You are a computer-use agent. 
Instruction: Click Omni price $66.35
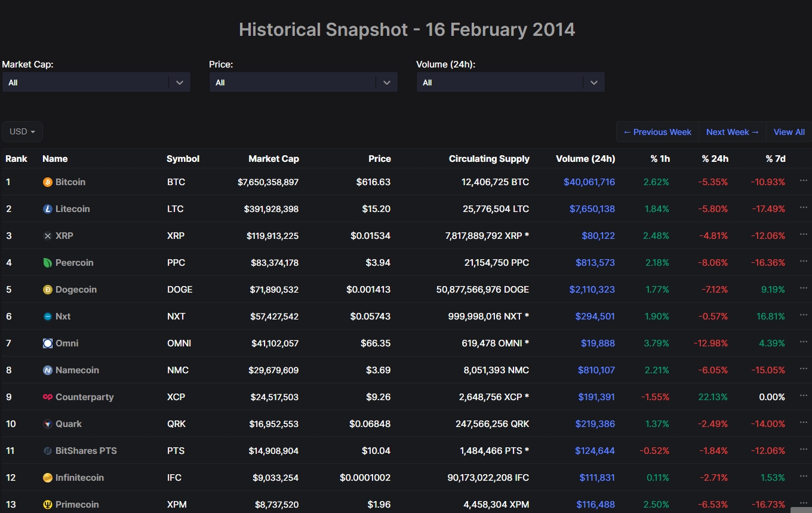point(376,343)
